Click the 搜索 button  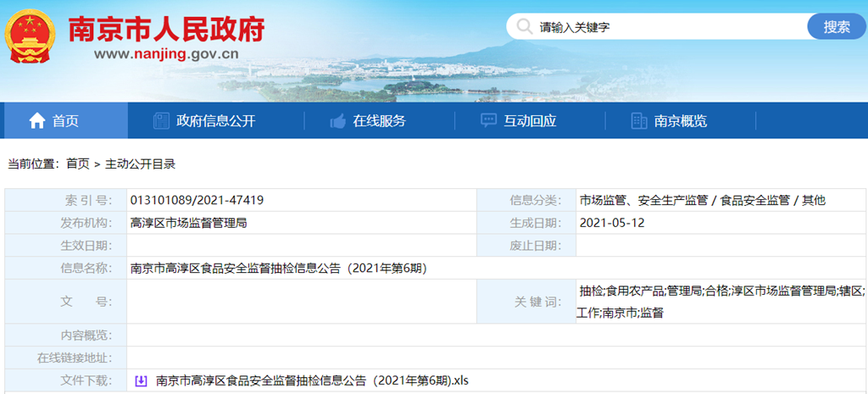[x=837, y=26]
